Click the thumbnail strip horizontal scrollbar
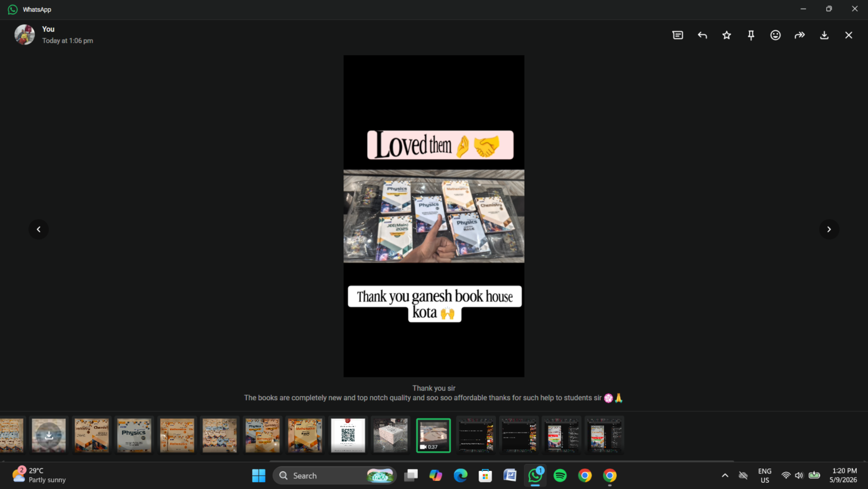Image resolution: width=868 pixels, height=489 pixels. 501,461
